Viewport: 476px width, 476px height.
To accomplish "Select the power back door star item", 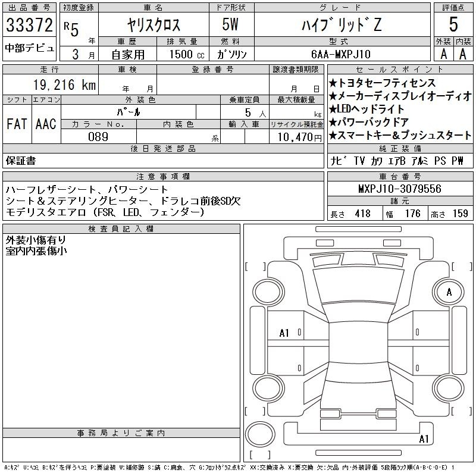I will (x=372, y=123).
